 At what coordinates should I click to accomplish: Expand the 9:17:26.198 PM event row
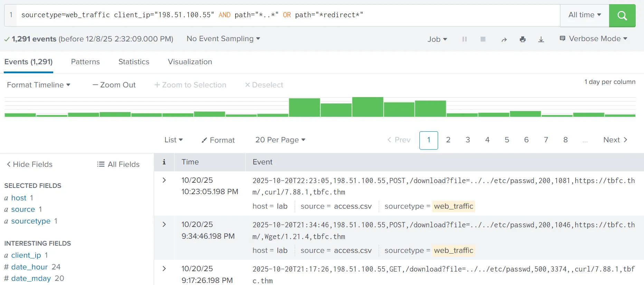tap(164, 269)
